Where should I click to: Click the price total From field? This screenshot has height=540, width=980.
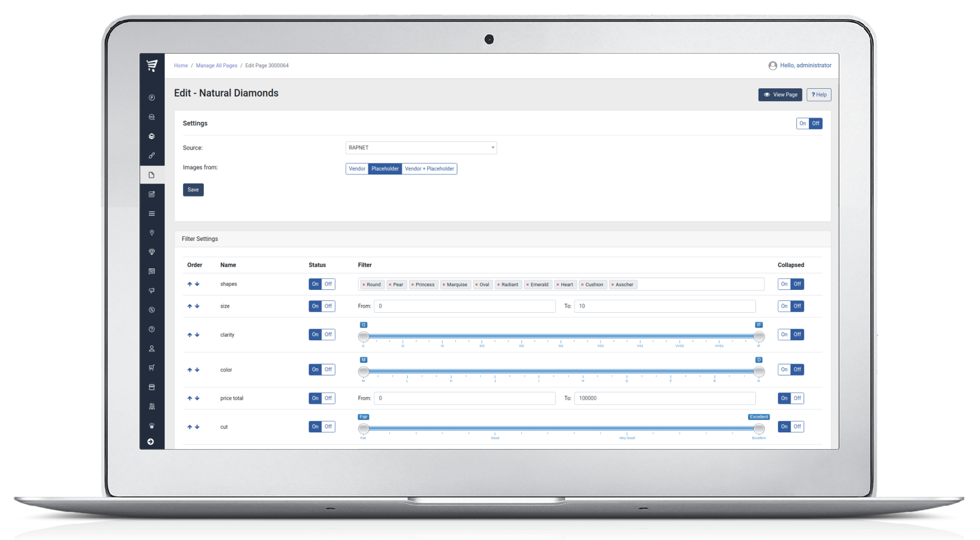tap(465, 398)
